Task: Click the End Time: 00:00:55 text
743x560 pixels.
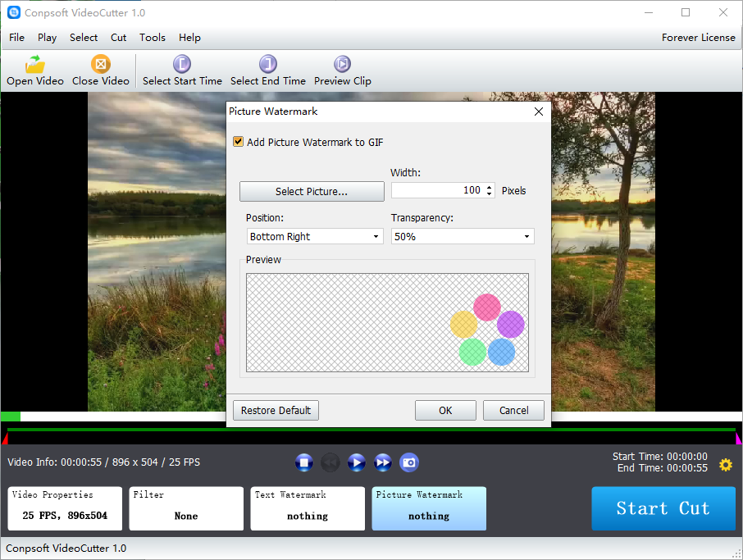Action: coord(662,468)
